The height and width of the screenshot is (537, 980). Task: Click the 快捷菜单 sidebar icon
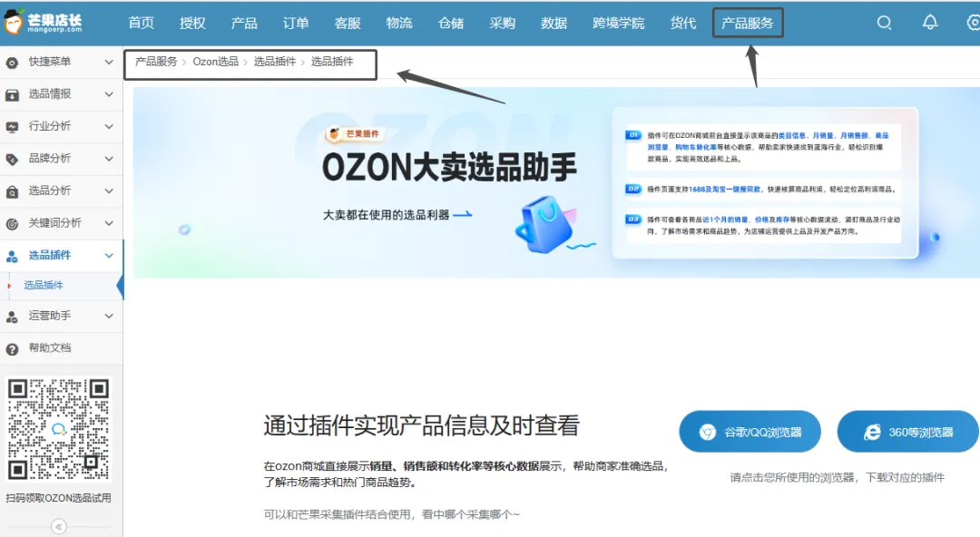12,63
